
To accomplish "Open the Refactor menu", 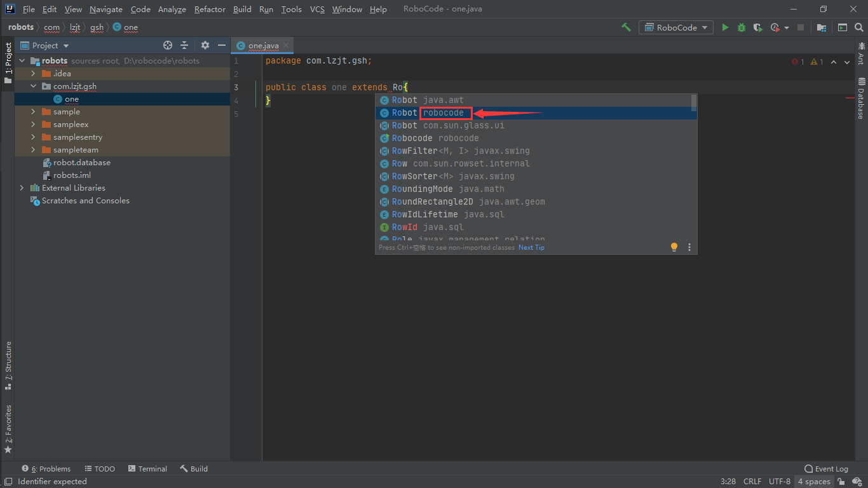I will pos(210,9).
